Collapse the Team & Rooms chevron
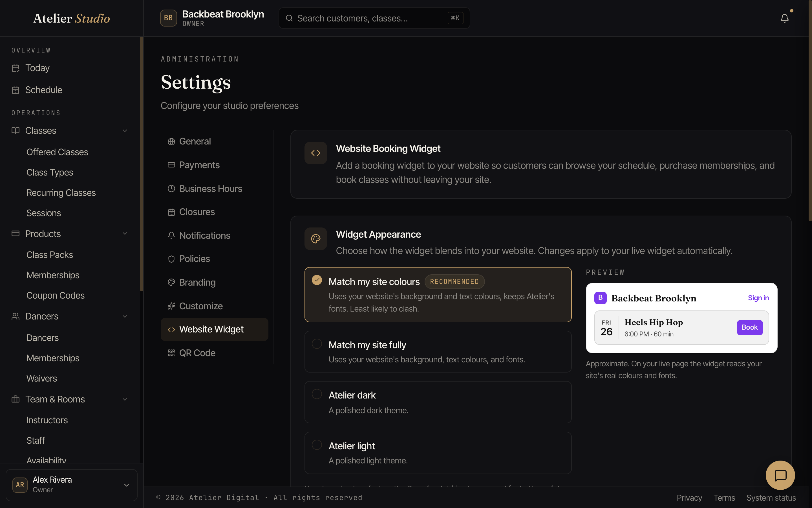This screenshot has width=812, height=508. coord(125,399)
